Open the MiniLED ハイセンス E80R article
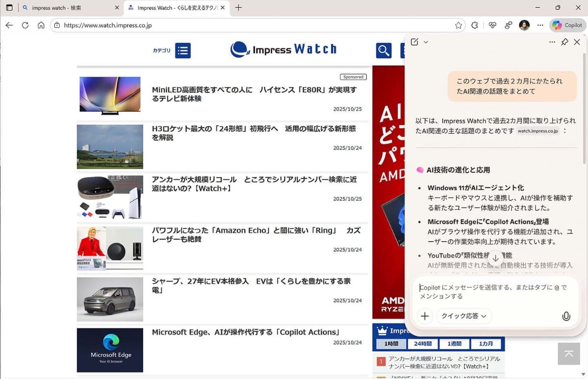Viewport: 588px width, 379px height. coord(254,94)
